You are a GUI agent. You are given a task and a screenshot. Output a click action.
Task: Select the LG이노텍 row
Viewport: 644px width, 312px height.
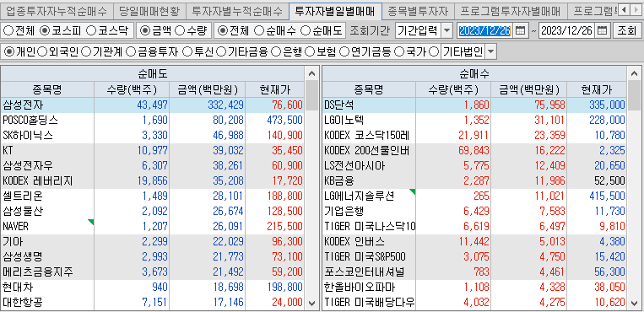point(474,121)
